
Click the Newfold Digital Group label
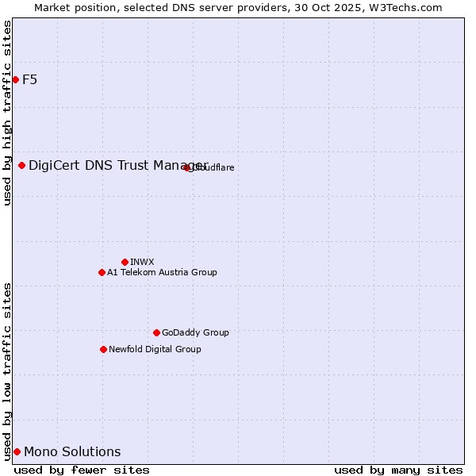(155, 349)
